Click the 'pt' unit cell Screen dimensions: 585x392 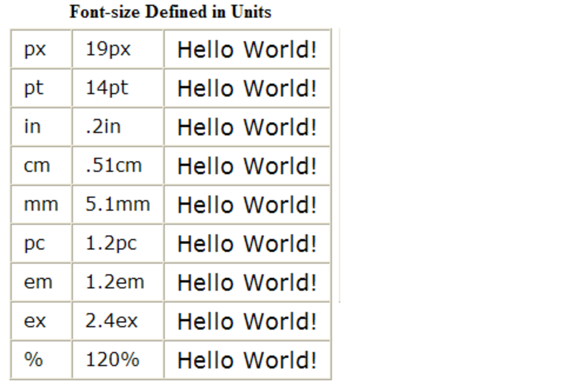click(x=34, y=88)
